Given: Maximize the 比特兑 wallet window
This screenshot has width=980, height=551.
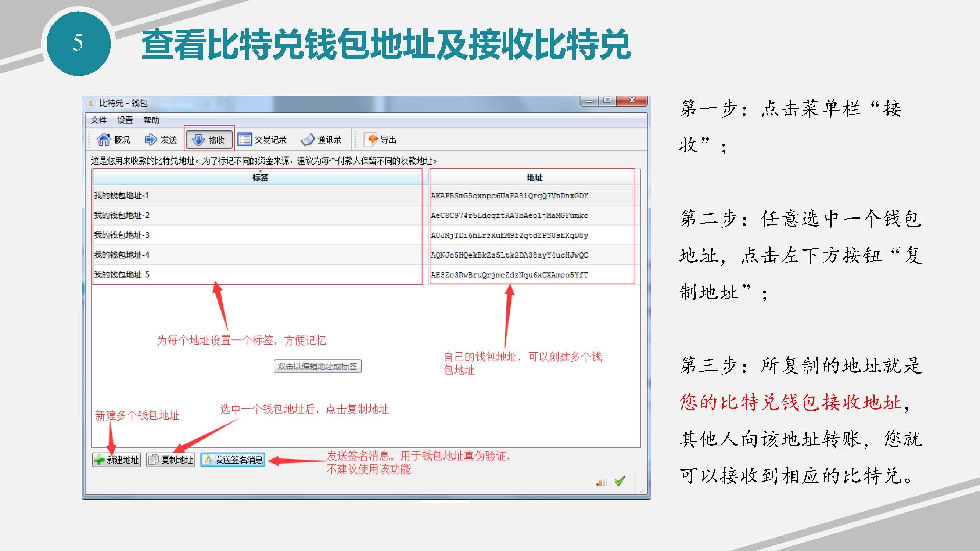Looking at the screenshot, I should tap(607, 100).
